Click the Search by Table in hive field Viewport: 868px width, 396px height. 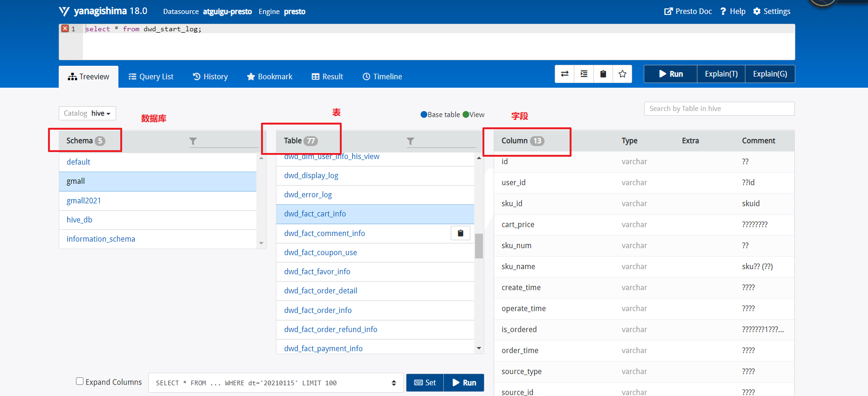click(719, 109)
